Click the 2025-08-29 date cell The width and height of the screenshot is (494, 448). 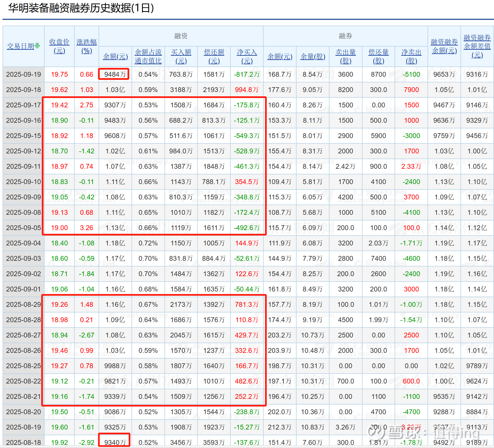click(24, 305)
